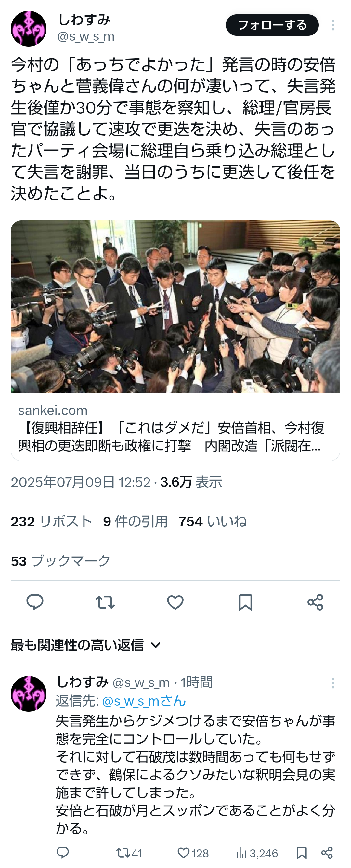Like the reply with 128 likes

193,853
